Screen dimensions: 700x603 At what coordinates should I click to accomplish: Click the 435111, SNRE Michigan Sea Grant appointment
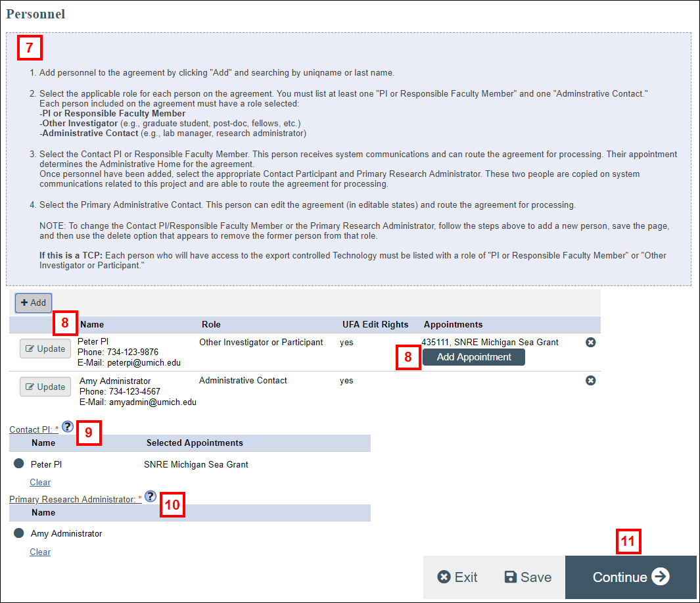(x=490, y=342)
